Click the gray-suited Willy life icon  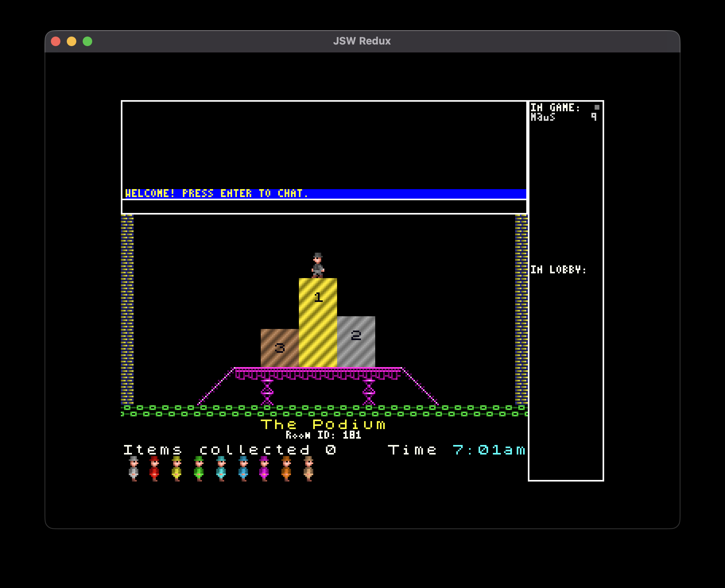(x=134, y=469)
